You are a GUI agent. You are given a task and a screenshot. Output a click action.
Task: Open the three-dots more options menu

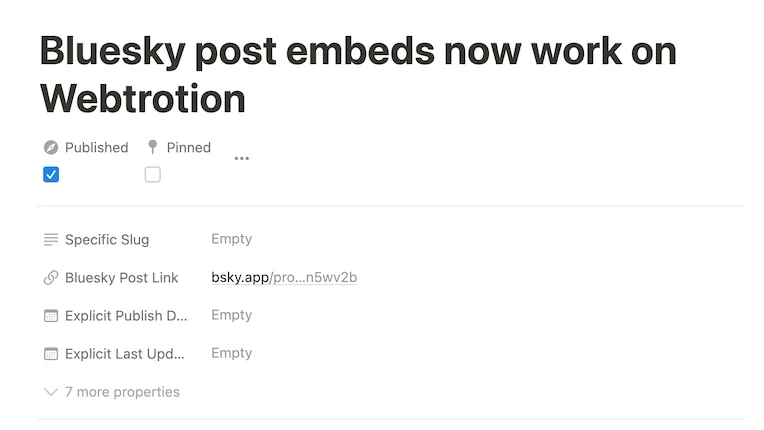pyautogui.click(x=241, y=158)
